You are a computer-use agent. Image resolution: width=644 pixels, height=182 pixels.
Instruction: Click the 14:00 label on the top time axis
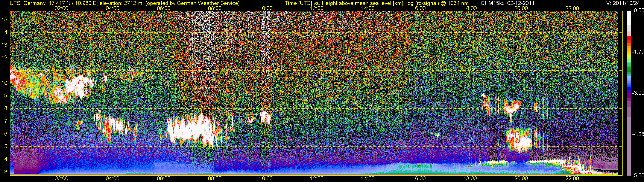pyautogui.click(x=368, y=8)
